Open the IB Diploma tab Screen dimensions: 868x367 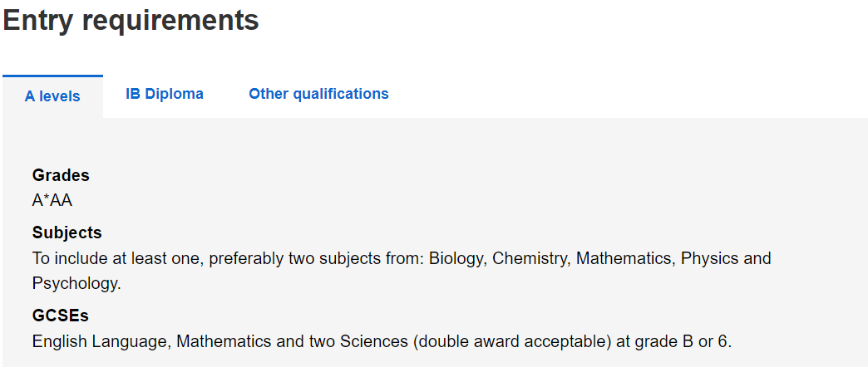[165, 94]
